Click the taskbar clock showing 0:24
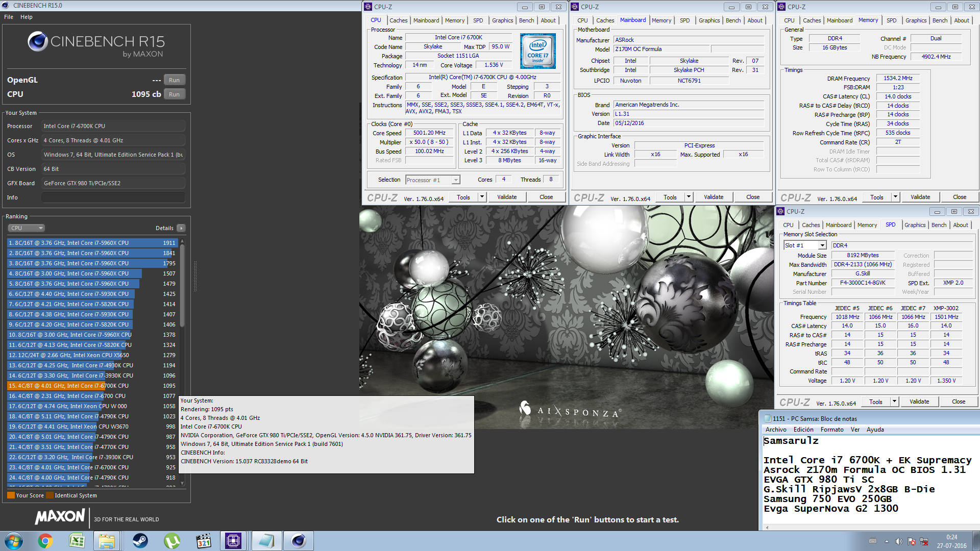 [951, 541]
